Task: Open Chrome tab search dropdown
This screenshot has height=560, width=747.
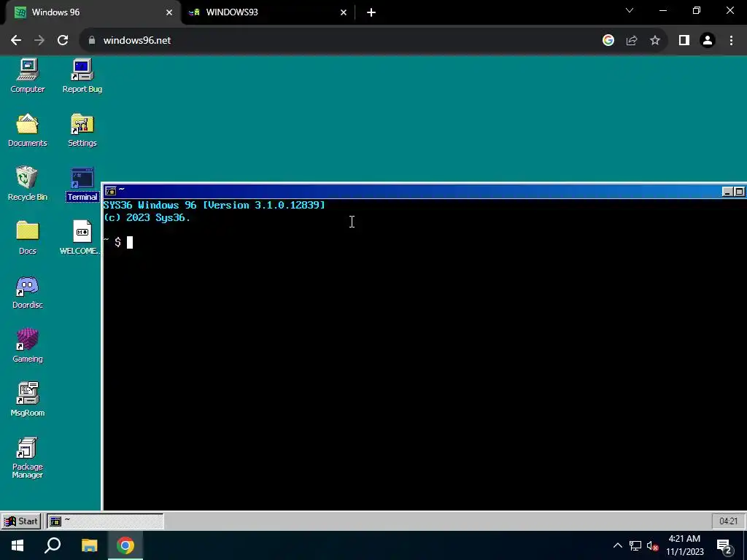Action: 630,10
